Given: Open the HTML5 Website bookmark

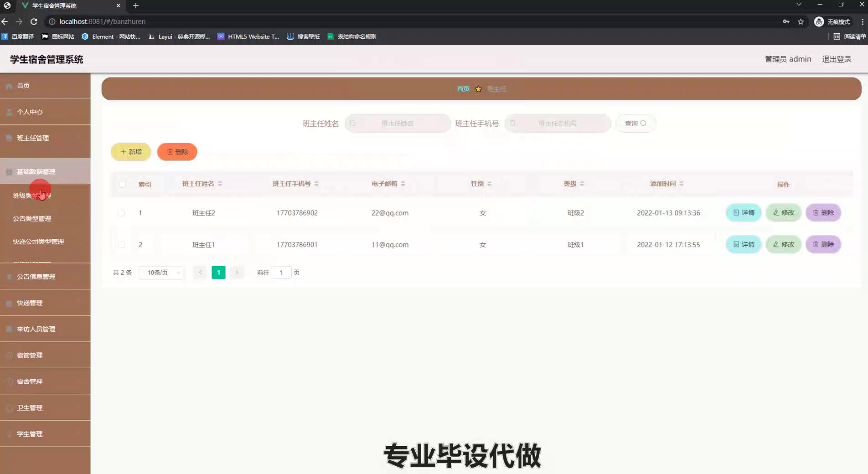Looking at the screenshot, I should 248,36.
